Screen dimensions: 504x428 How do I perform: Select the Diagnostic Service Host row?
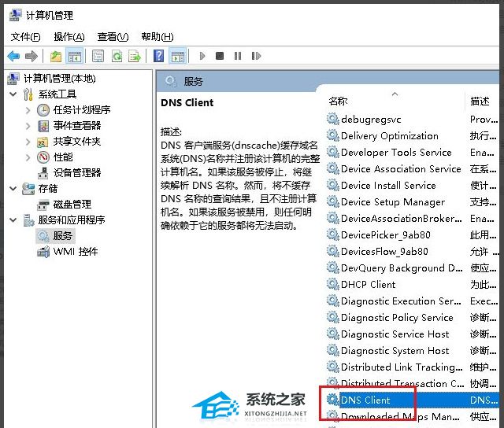pos(413,334)
